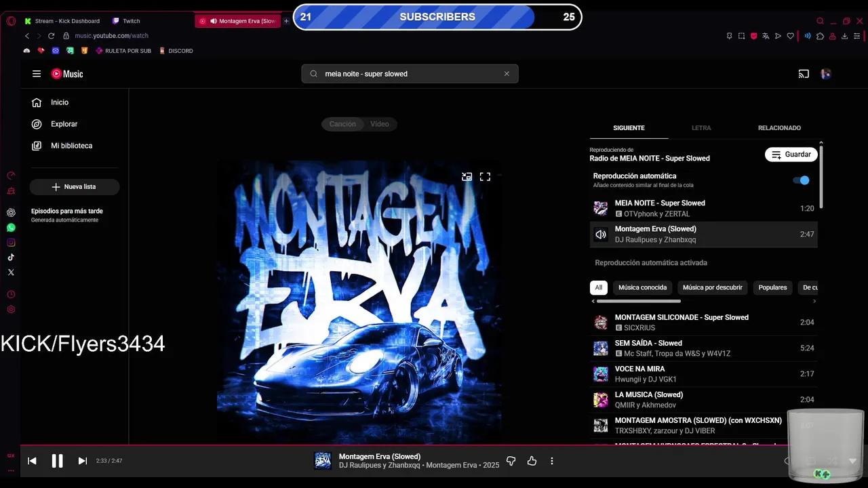
Task: Open X (Twitter) in Opera sidebar
Action: 11,272
